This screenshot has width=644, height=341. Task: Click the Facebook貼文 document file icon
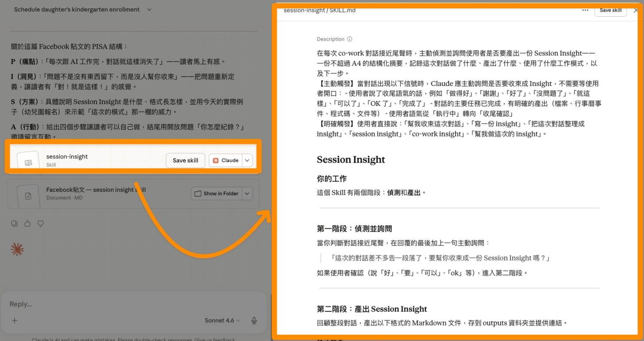28,195
